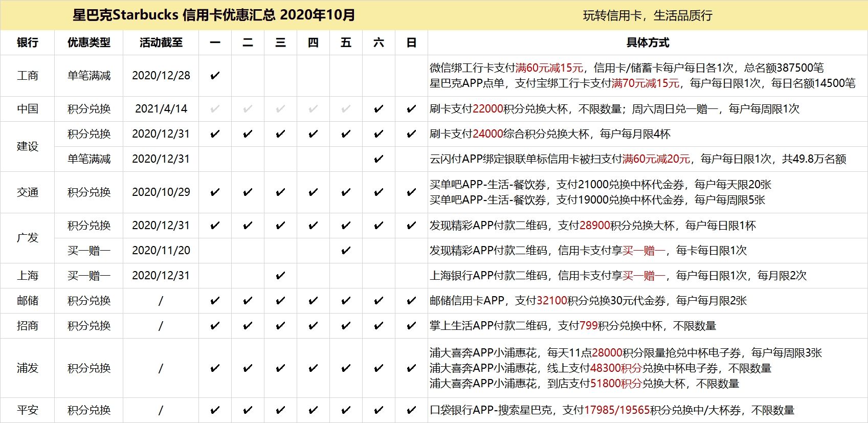Select the date 2020/12/28
The image size is (868, 423).
coord(161,76)
